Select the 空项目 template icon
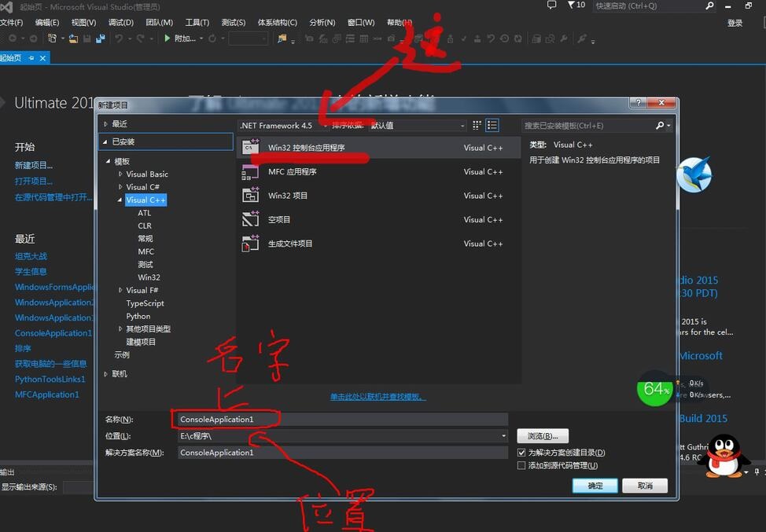Screen dimensions: 766x532 (250, 219)
